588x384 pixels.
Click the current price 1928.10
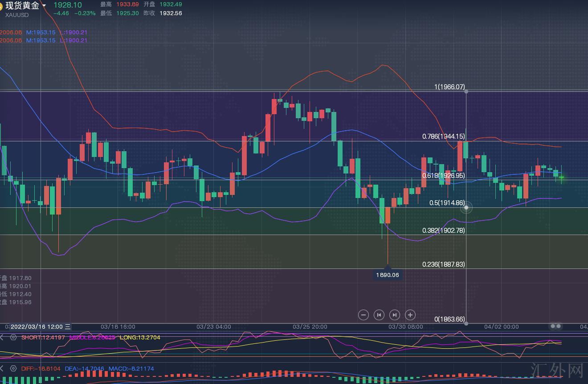click(68, 4)
